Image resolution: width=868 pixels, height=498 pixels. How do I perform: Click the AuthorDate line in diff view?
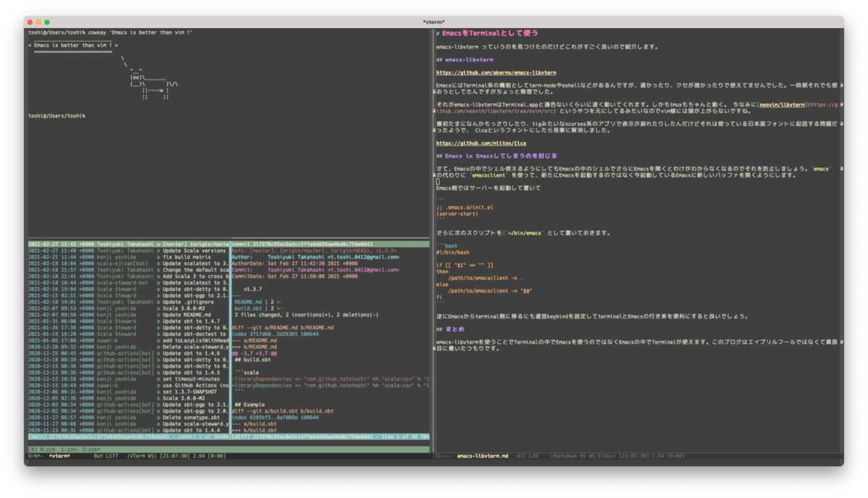(x=294, y=263)
